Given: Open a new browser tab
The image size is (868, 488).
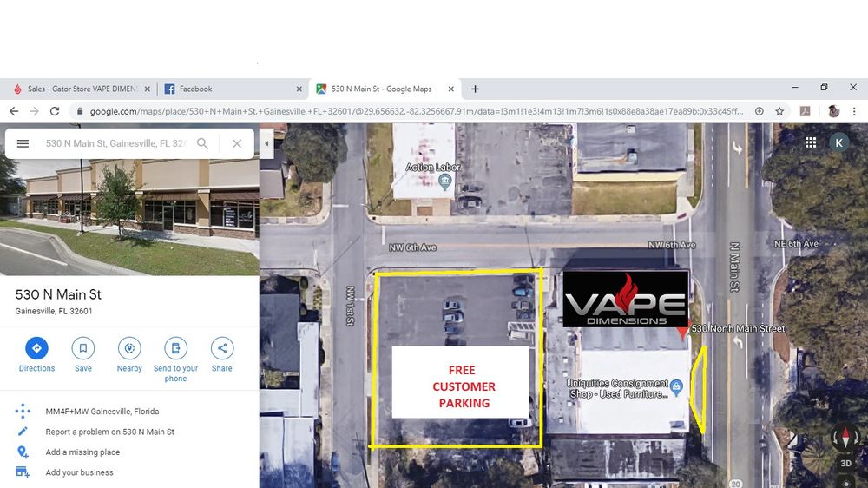Looking at the screenshot, I should coord(475,89).
